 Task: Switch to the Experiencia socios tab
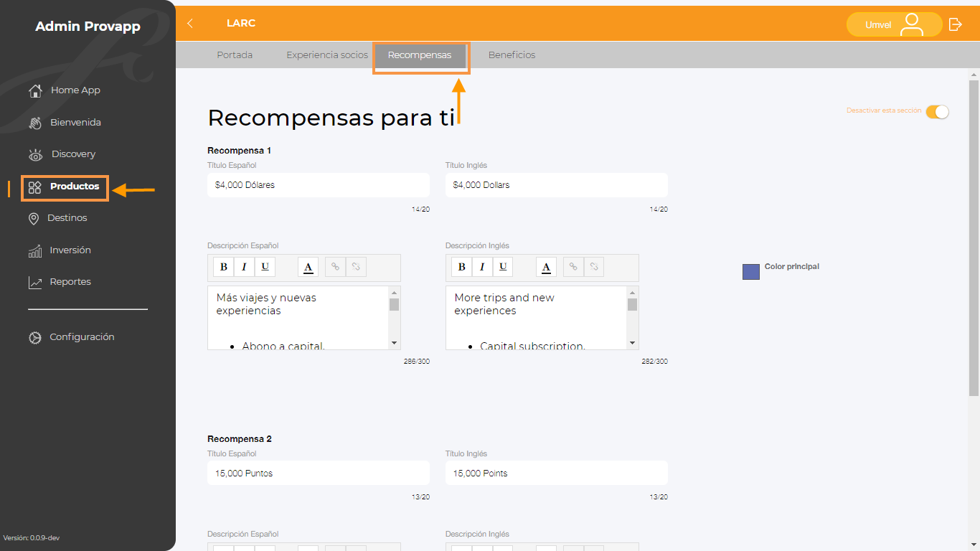(x=327, y=55)
